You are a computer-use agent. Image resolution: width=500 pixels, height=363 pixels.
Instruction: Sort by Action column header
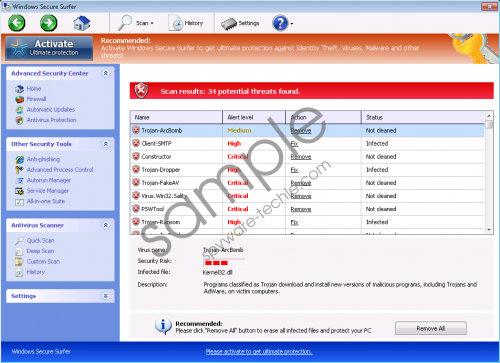point(323,117)
